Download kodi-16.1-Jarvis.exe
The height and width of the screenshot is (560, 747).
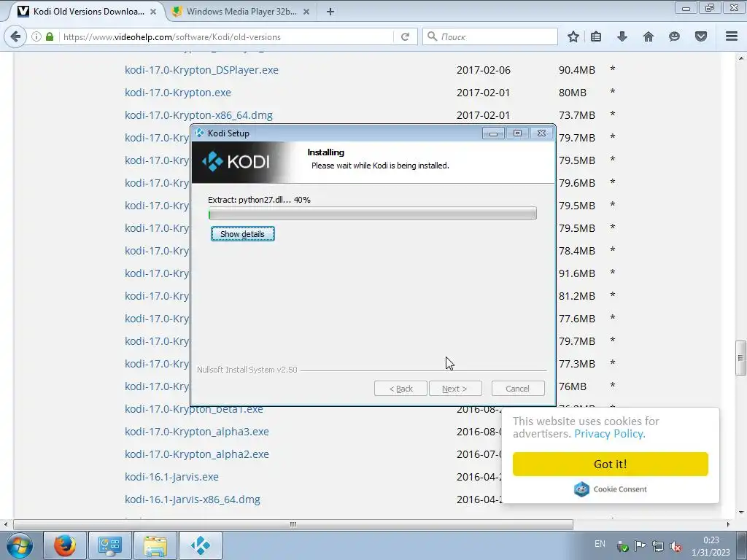click(171, 477)
